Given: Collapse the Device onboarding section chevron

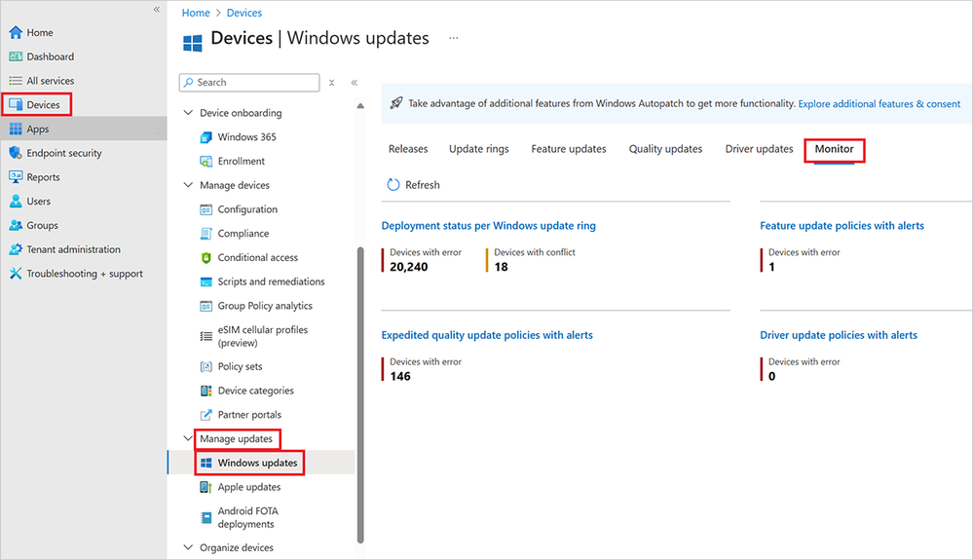Looking at the screenshot, I should click(188, 113).
